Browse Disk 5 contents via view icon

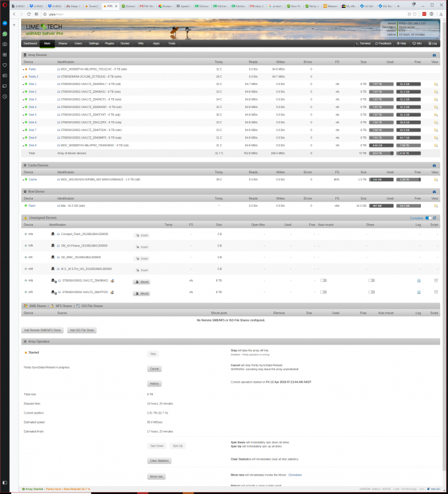tap(436, 115)
